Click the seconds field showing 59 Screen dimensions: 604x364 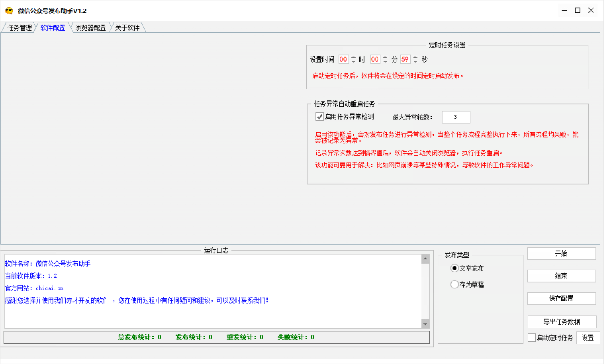click(x=405, y=60)
